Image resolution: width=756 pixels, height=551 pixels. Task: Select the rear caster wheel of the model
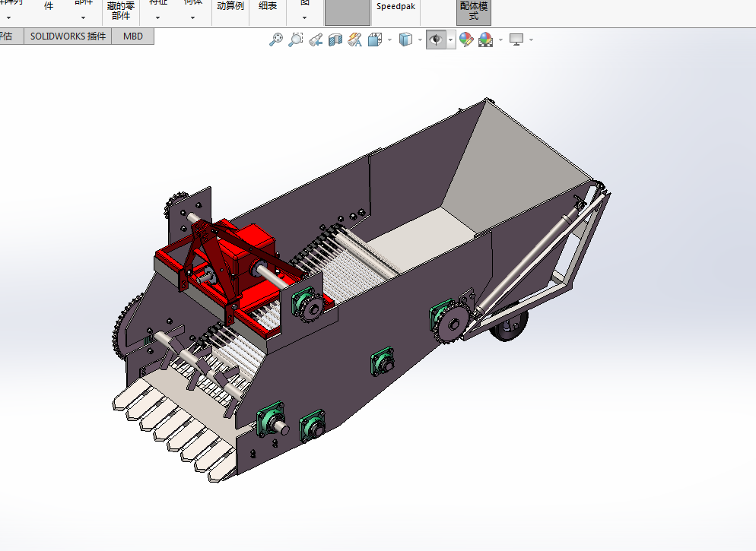(x=508, y=325)
